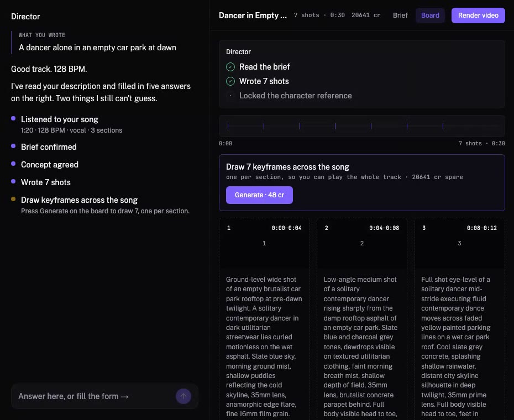The width and height of the screenshot is (514, 420).
Task: Click the 7 shots · 0:30 label under the timeline
Action: [x=481, y=143]
